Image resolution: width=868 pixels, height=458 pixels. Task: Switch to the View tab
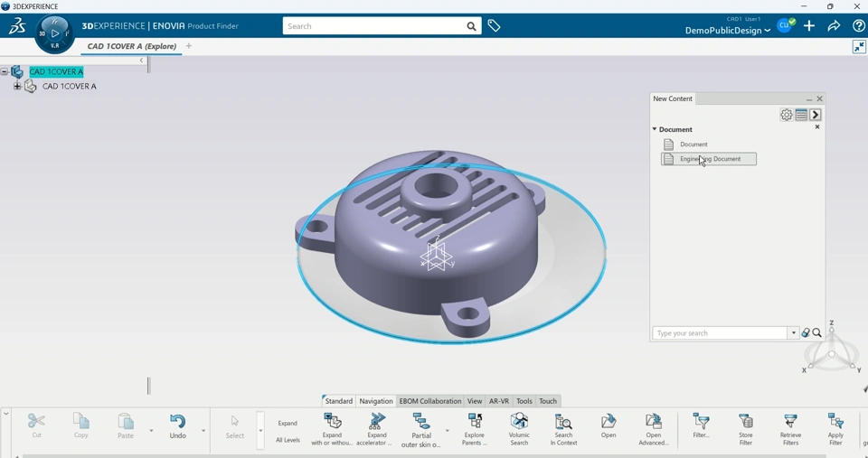tap(475, 401)
